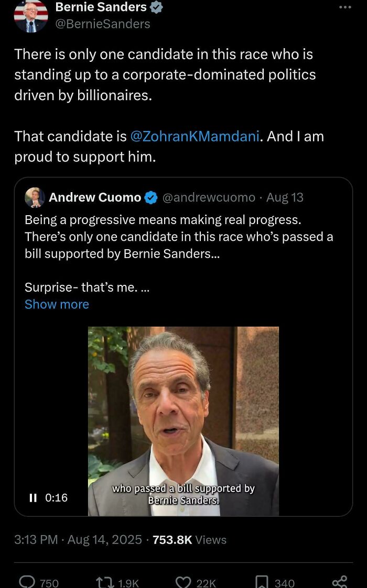Click the reply comment icon
Viewport: 367px width, 588px height.
click(26, 582)
